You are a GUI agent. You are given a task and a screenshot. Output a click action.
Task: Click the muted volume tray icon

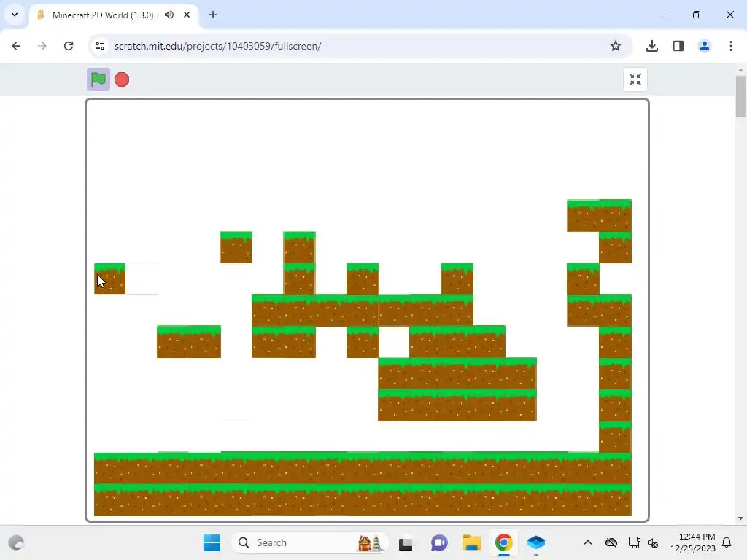click(653, 542)
